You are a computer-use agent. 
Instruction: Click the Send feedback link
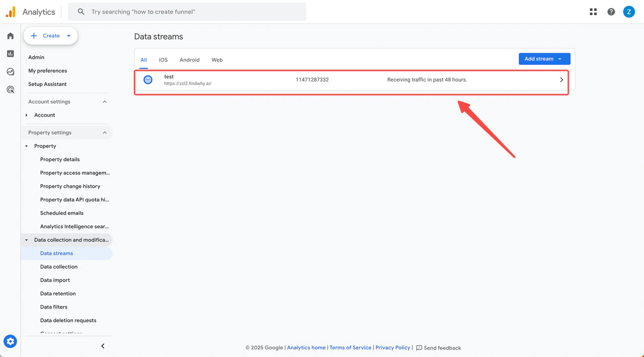pyautogui.click(x=442, y=348)
